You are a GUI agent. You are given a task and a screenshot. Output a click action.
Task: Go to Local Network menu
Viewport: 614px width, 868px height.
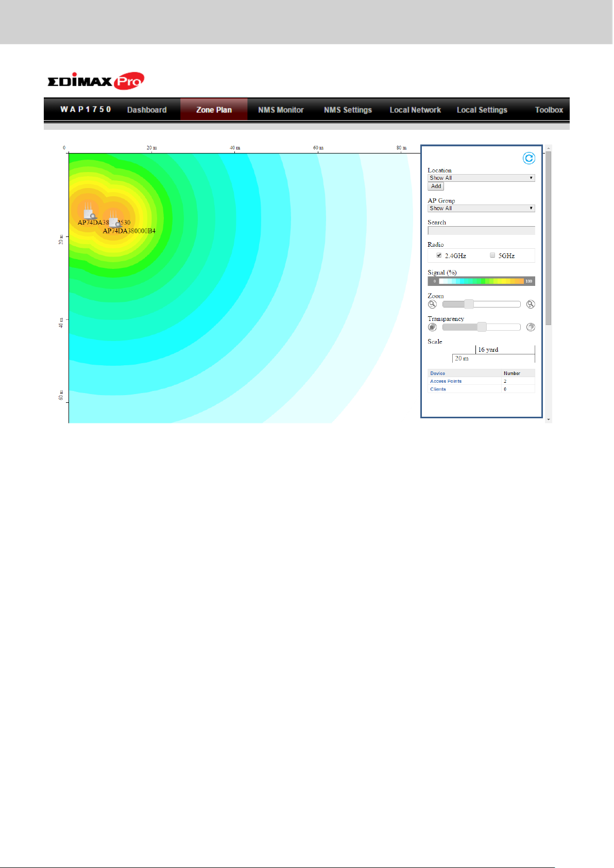pyautogui.click(x=415, y=110)
